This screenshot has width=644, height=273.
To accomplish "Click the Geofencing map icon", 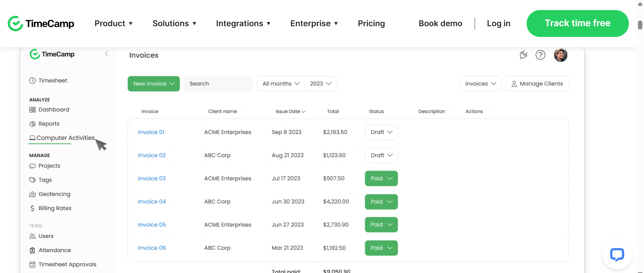I will [32, 194].
